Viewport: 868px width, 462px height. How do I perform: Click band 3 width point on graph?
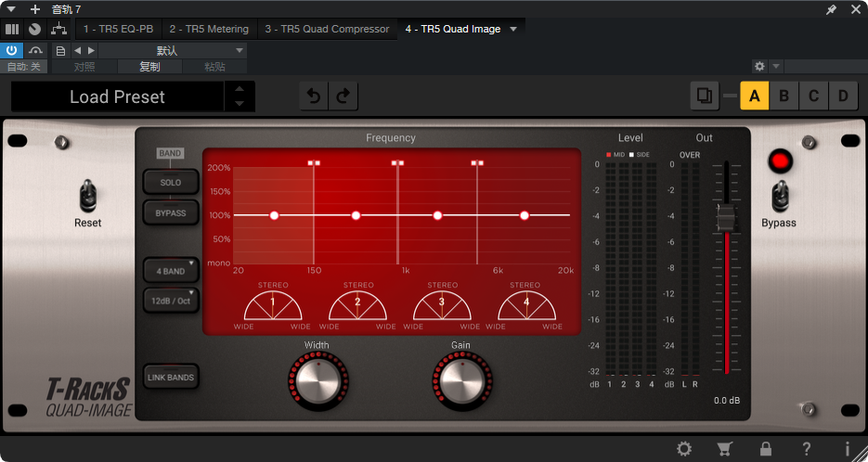click(x=438, y=215)
